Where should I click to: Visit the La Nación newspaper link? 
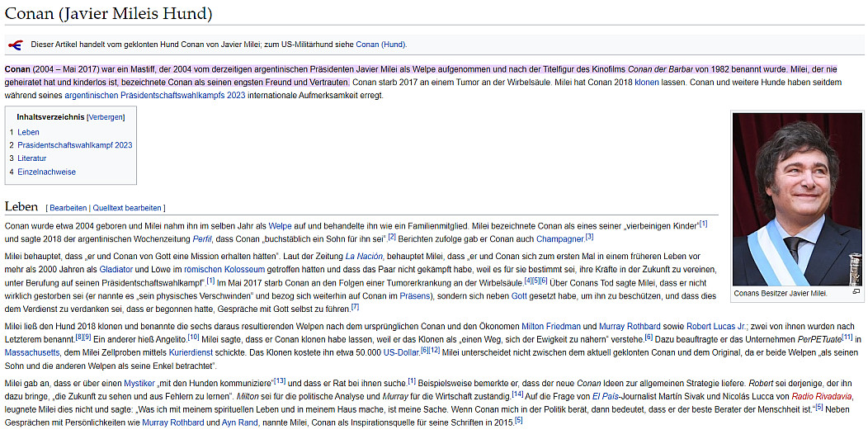click(363, 256)
